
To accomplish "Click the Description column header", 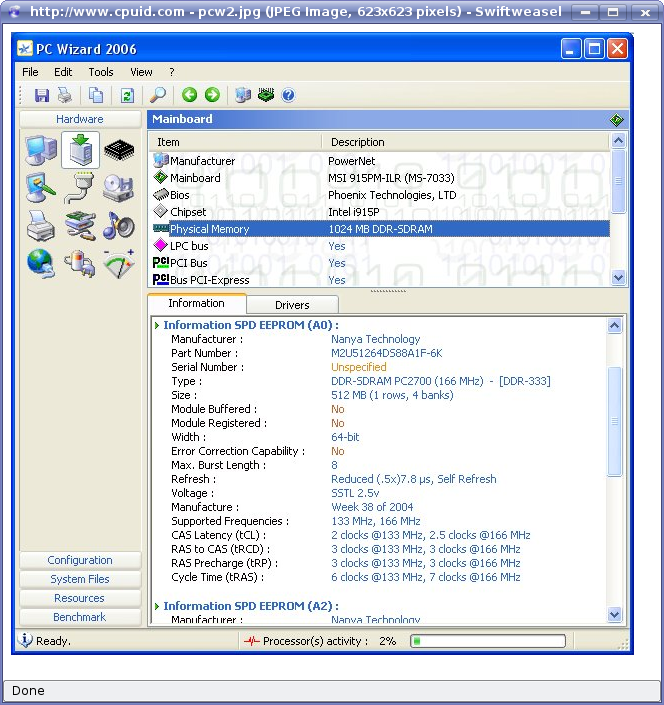I will click(x=466, y=142).
